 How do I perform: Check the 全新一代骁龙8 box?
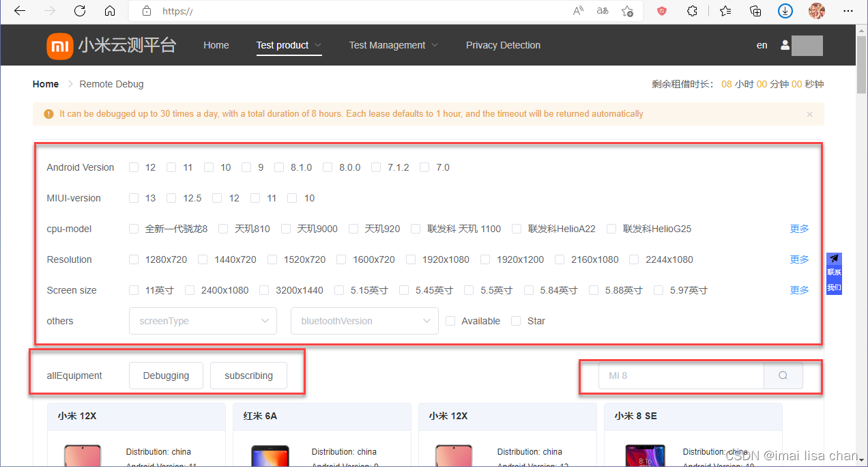[134, 229]
